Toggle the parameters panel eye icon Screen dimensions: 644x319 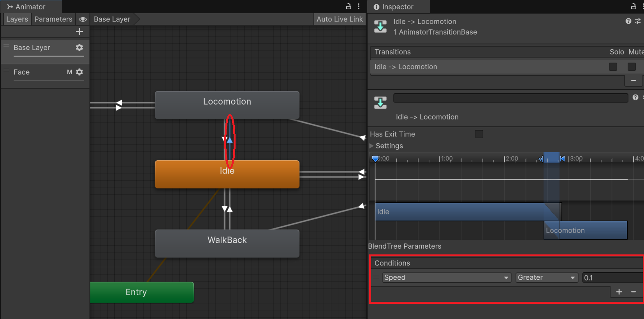[83, 19]
